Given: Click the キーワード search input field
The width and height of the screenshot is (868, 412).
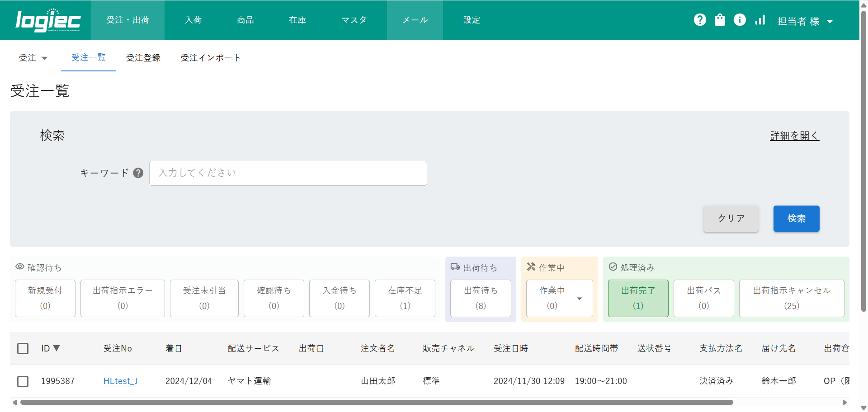Looking at the screenshot, I should click(288, 173).
